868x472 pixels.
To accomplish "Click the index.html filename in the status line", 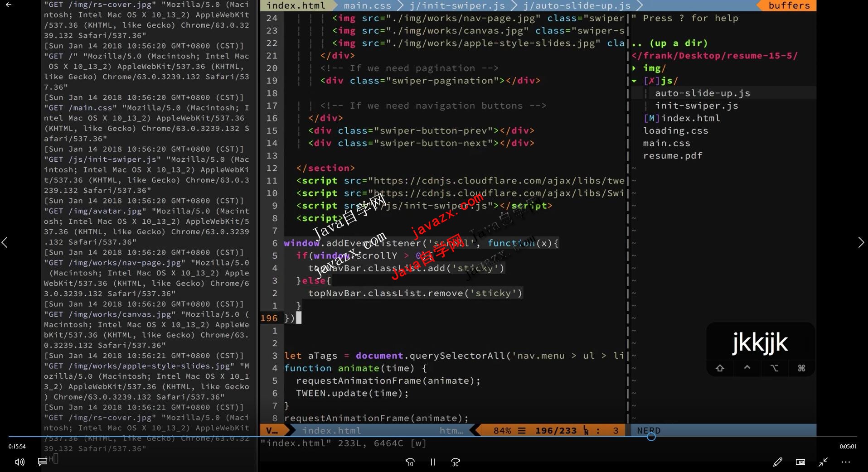I will pos(331,430).
